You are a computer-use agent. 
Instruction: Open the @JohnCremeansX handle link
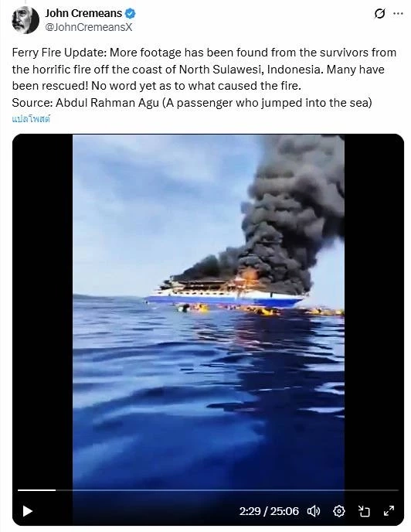(89, 27)
